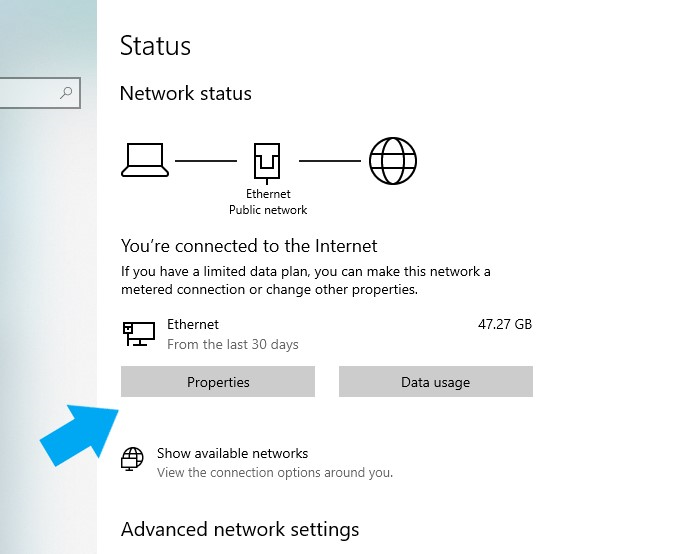Viewport: 680px width, 554px height.
Task: Click the laptop icon in network diagram
Action: click(x=146, y=160)
